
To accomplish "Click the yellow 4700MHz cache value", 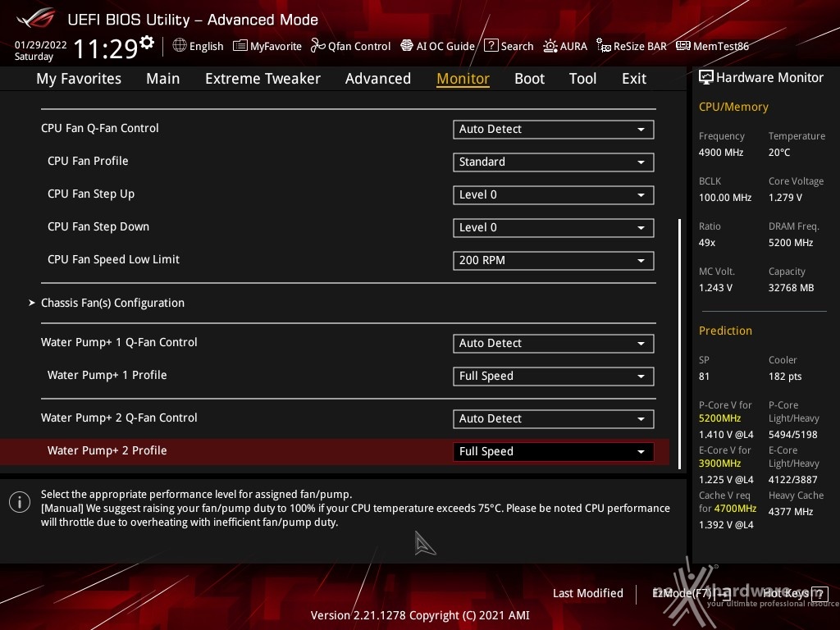I will click(x=735, y=509).
